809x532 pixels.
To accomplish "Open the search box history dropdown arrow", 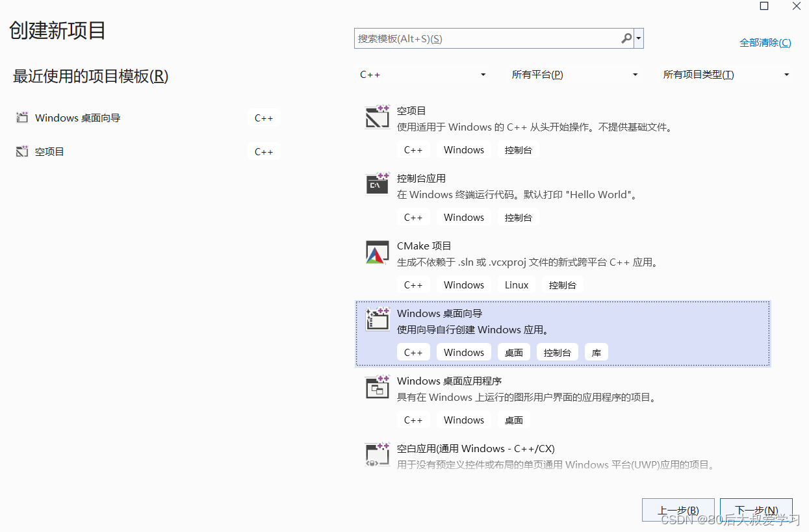I will click(638, 38).
